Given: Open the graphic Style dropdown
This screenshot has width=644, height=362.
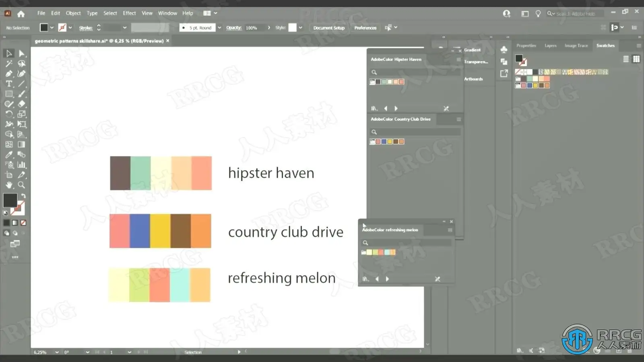Looking at the screenshot, I should tap(300, 28).
